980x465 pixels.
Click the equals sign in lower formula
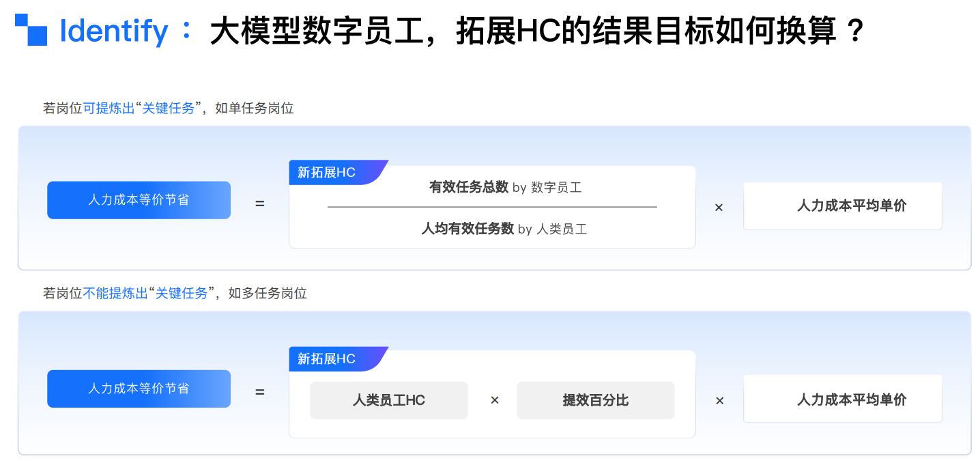[260, 393]
